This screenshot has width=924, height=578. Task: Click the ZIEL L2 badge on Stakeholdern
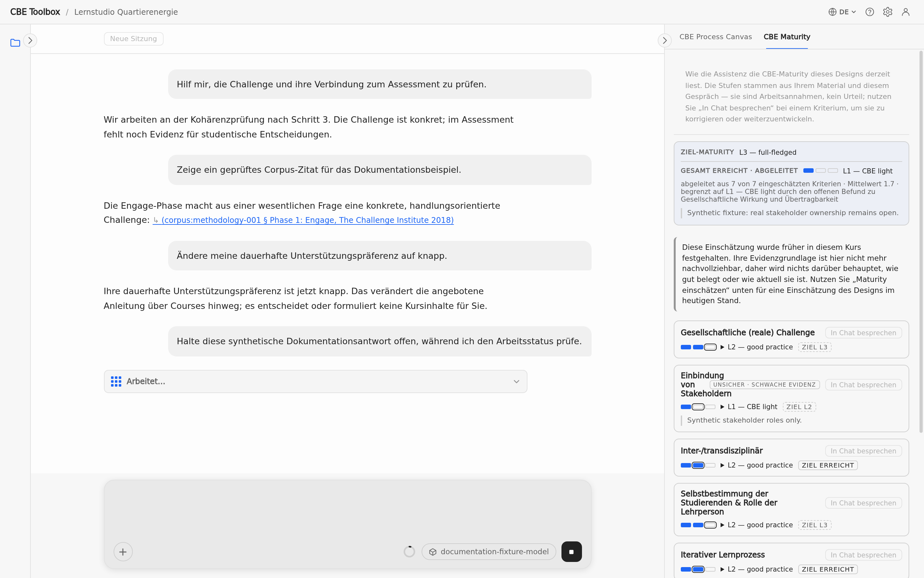pyautogui.click(x=799, y=407)
